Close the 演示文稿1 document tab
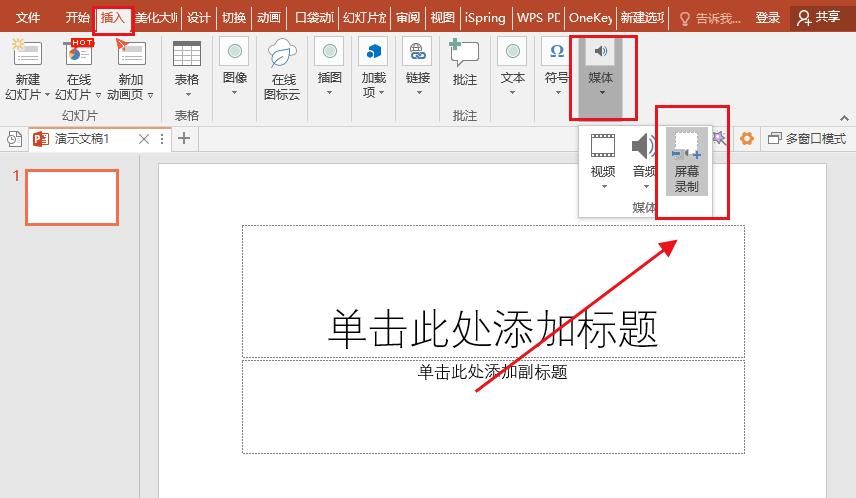The width and height of the screenshot is (856, 498). click(x=144, y=139)
